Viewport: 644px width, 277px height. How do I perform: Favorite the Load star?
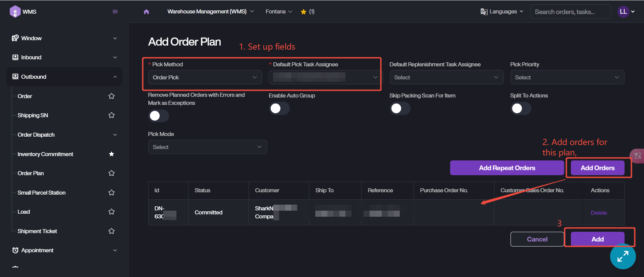click(112, 212)
